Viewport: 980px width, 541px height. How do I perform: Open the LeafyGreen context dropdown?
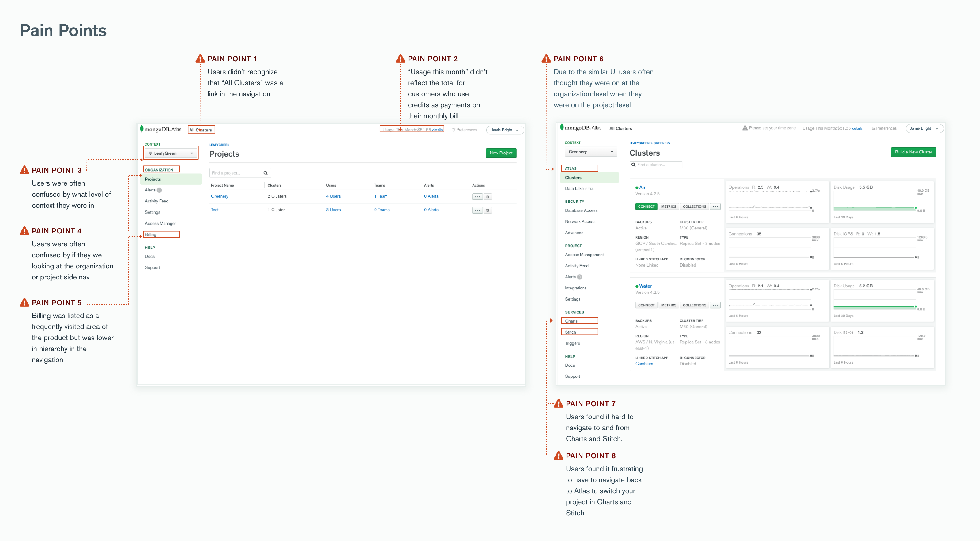coord(171,153)
